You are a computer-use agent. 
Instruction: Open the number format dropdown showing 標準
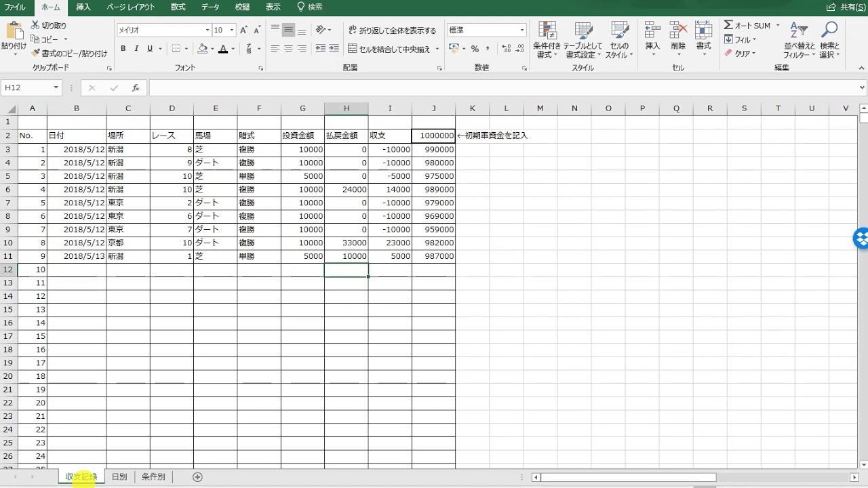tap(522, 30)
